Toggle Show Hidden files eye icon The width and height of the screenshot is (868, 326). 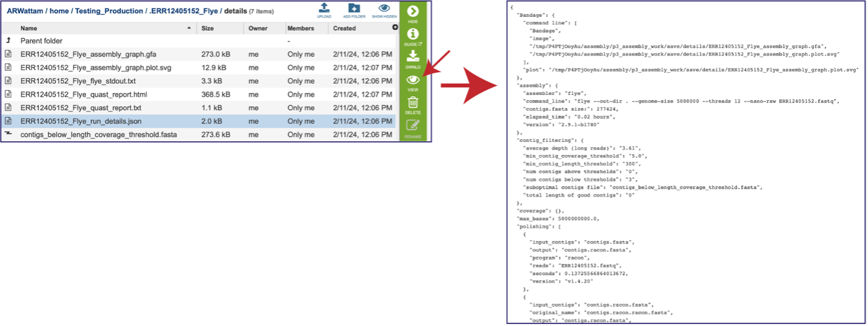tap(384, 9)
